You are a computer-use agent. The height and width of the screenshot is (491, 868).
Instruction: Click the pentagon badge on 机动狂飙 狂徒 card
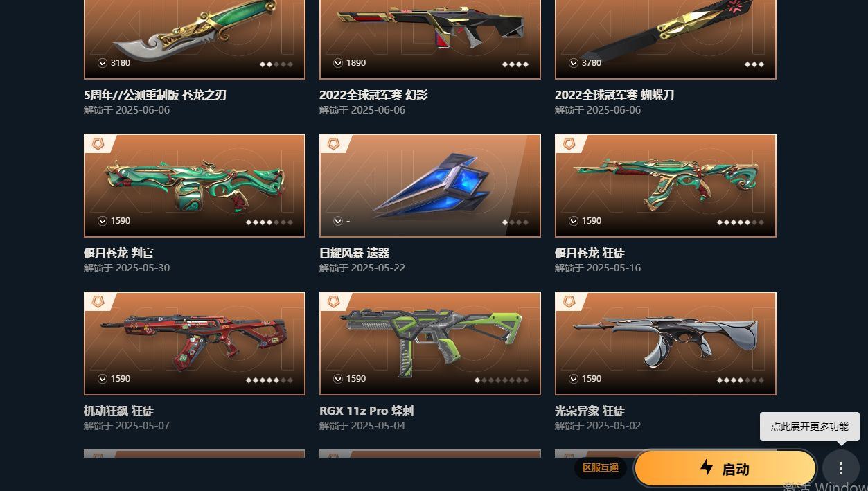[x=98, y=302]
